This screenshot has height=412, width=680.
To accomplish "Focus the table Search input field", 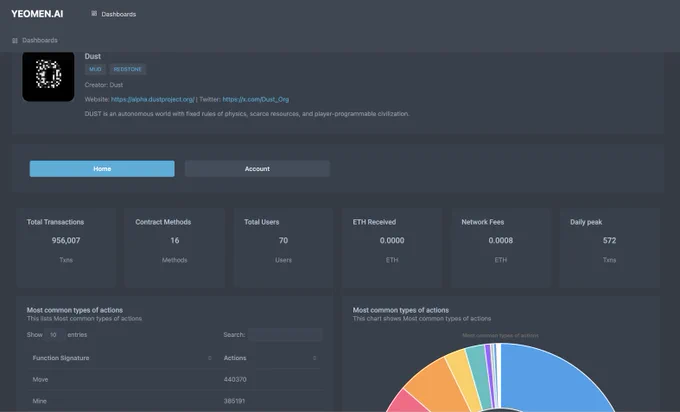I will pyautogui.click(x=285, y=335).
